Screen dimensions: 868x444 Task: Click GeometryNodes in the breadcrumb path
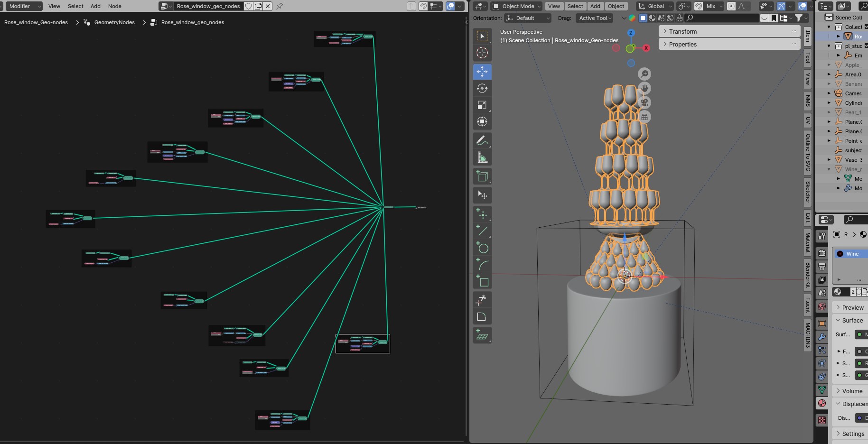114,22
